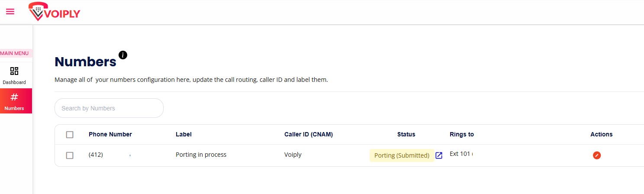Click the Voiply logo
The image size is (644, 194).
click(55, 12)
